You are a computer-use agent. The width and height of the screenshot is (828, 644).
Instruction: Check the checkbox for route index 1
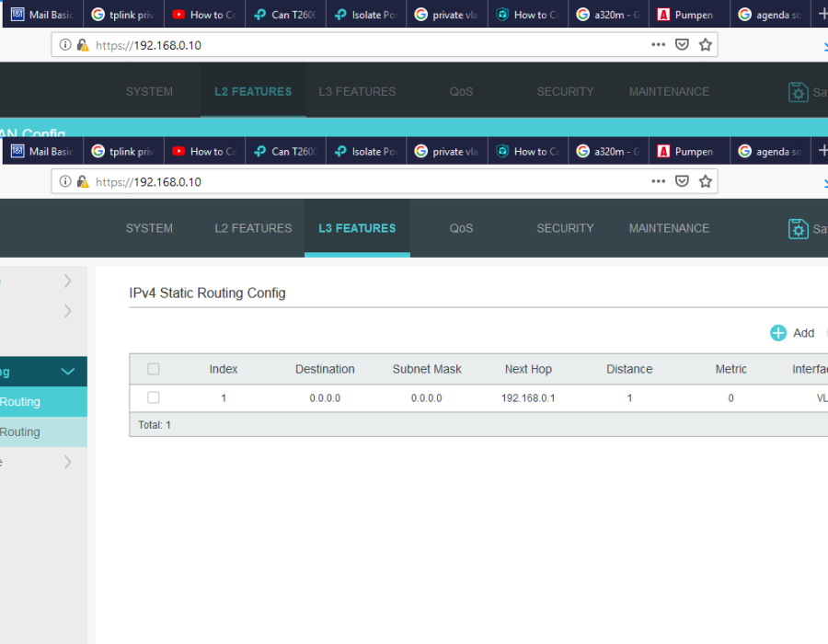click(153, 397)
